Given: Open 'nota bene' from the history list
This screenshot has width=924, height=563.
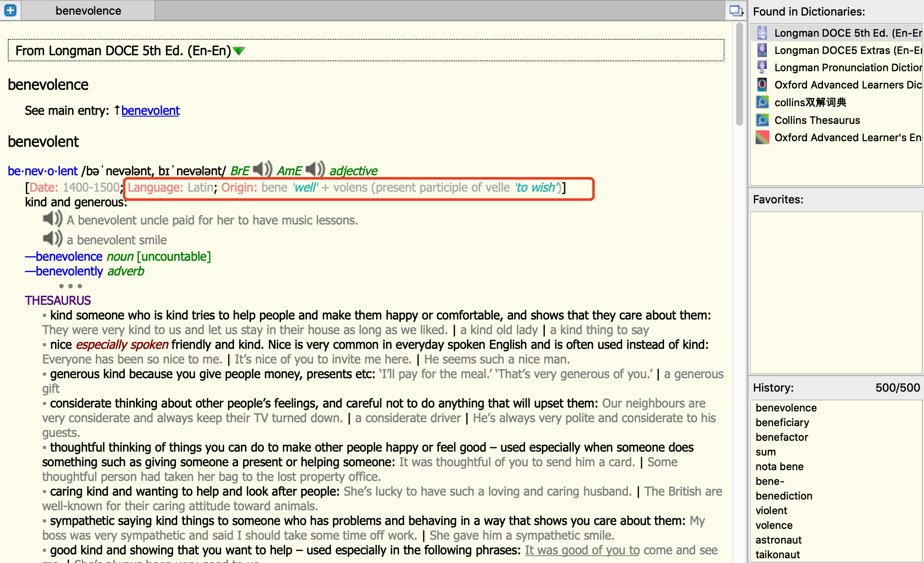Looking at the screenshot, I should pos(779,466).
